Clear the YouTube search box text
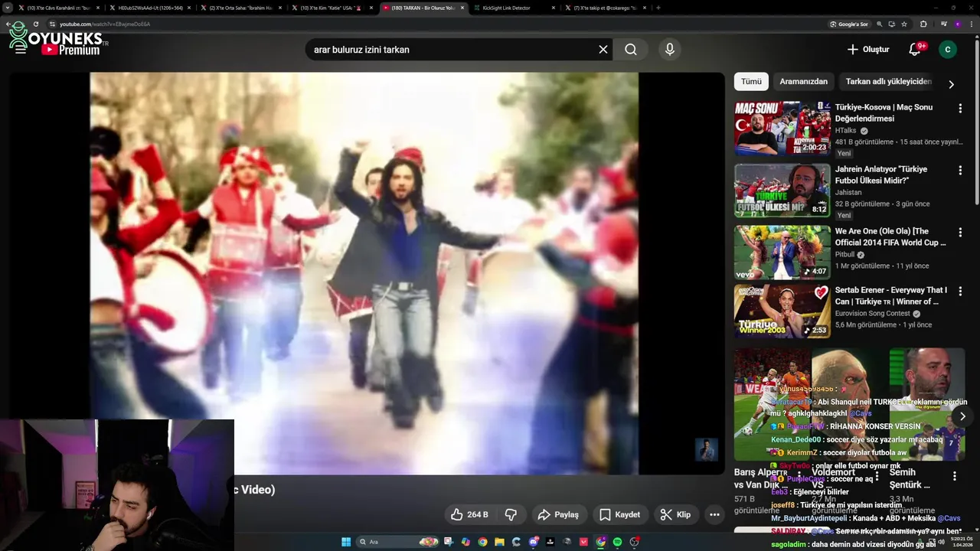The image size is (980, 551). tap(603, 50)
